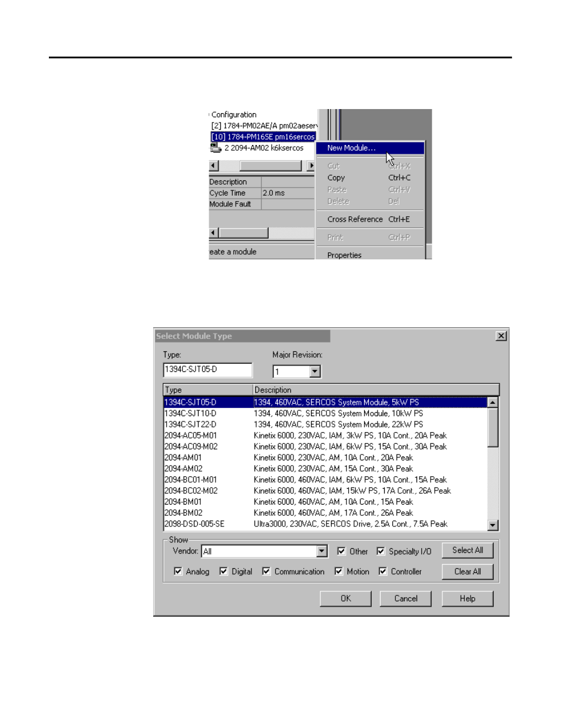Select the 2094-AM02 k6ksercos tree row label
562x728 pixels.
pos(264,148)
